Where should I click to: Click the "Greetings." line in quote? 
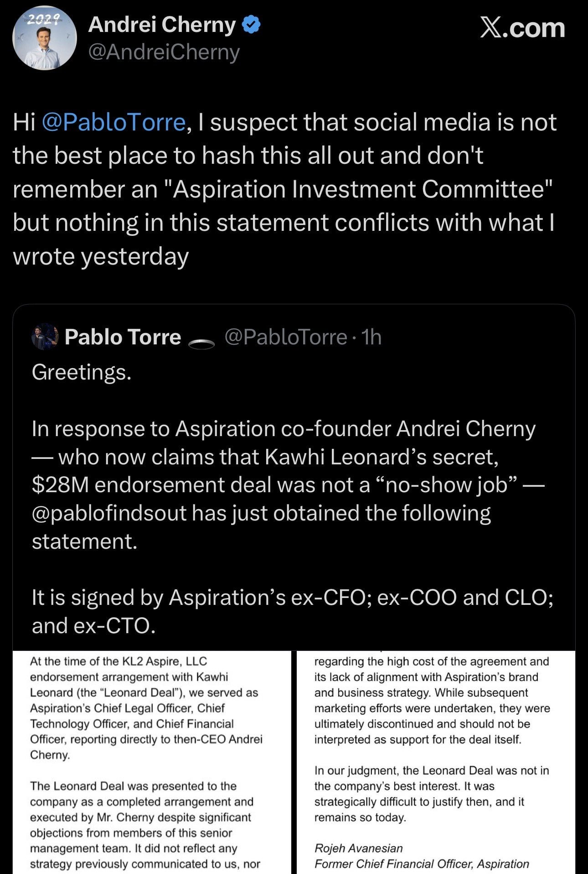click(x=82, y=372)
